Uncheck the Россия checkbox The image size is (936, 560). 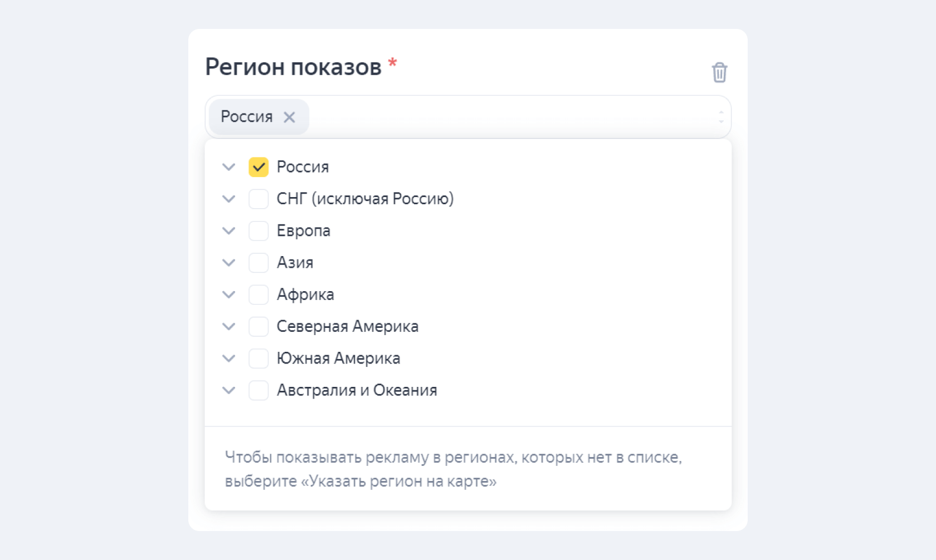259,167
